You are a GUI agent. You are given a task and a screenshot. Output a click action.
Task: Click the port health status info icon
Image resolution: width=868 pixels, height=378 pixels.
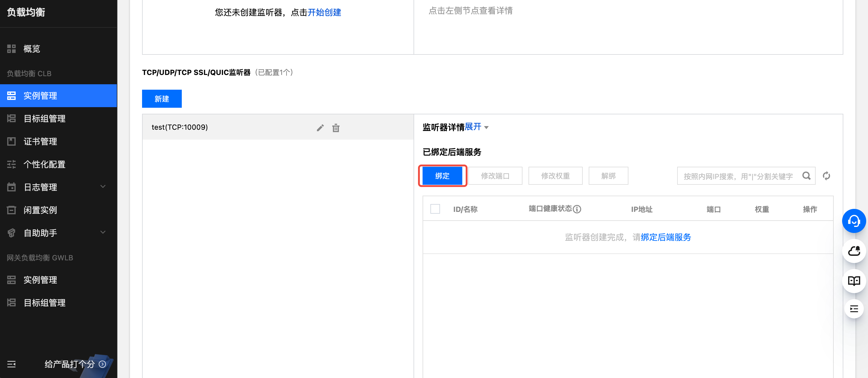click(577, 209)
